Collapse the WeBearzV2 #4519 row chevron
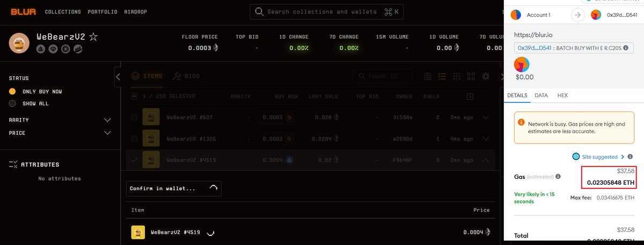644x245 pixels. point(486,160)
